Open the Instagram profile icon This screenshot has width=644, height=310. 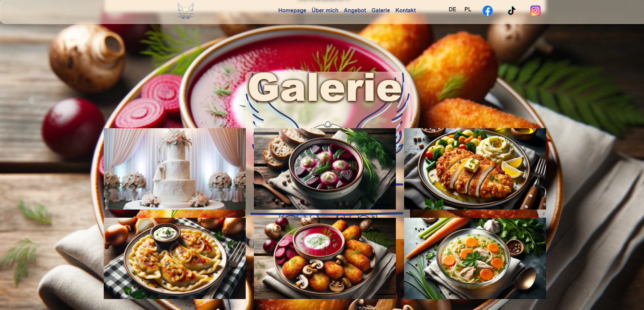535,11
